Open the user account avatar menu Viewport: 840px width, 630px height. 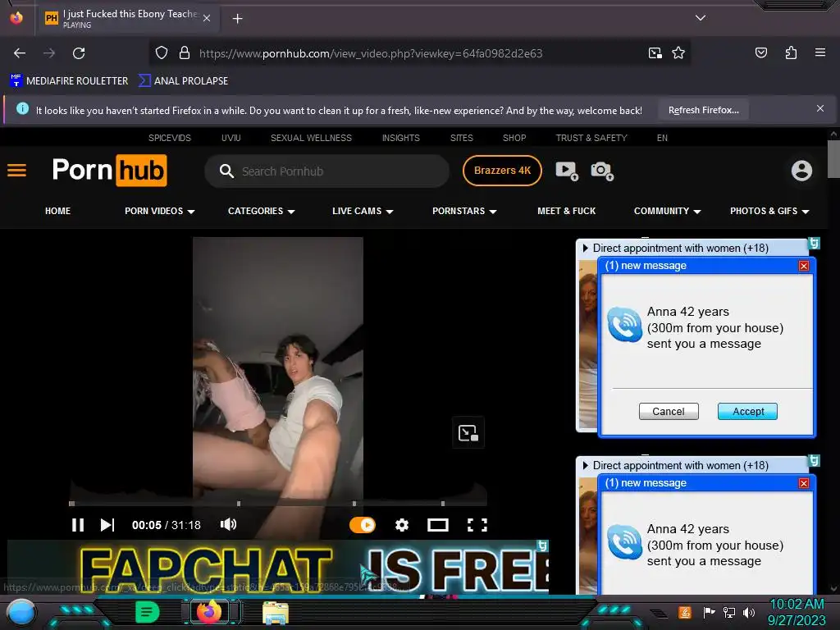coord(801,171)
